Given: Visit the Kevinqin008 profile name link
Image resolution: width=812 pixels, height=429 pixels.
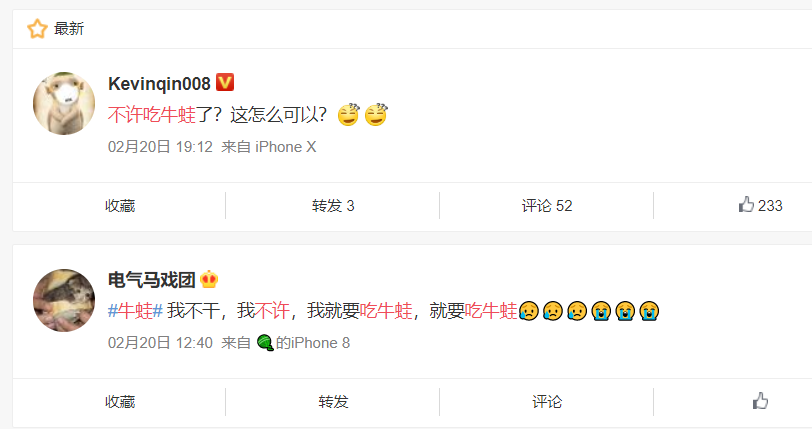Looking at the screenshot, I should pos(159,83).
